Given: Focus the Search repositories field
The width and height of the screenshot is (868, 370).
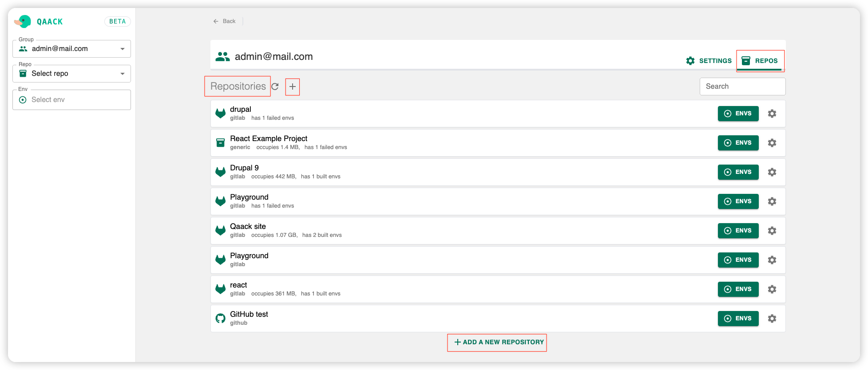Looking at the screenshot, I should 742,87.
